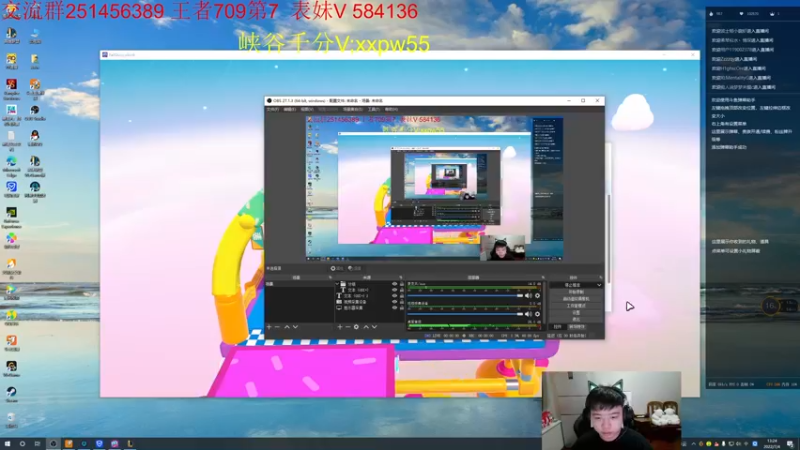The width and height of the screenshot is (800, 450).
Task: Open the View menu in OBS
Action: pos(307,109)
